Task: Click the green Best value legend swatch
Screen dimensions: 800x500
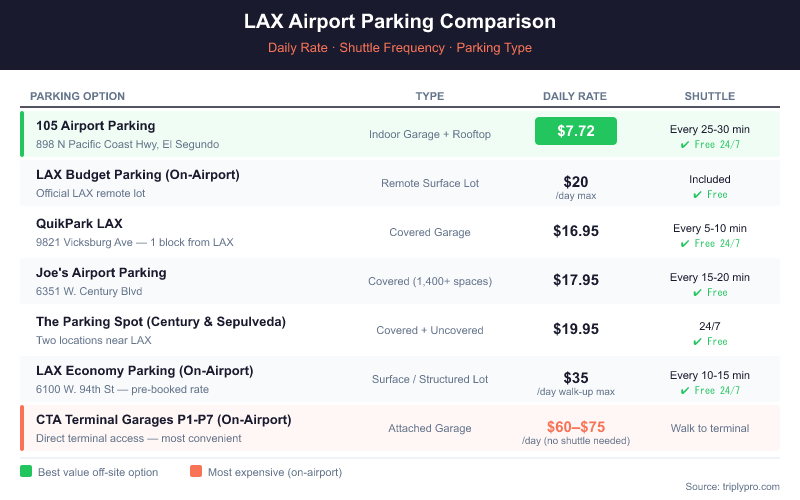Action: (x=26, y=471)
